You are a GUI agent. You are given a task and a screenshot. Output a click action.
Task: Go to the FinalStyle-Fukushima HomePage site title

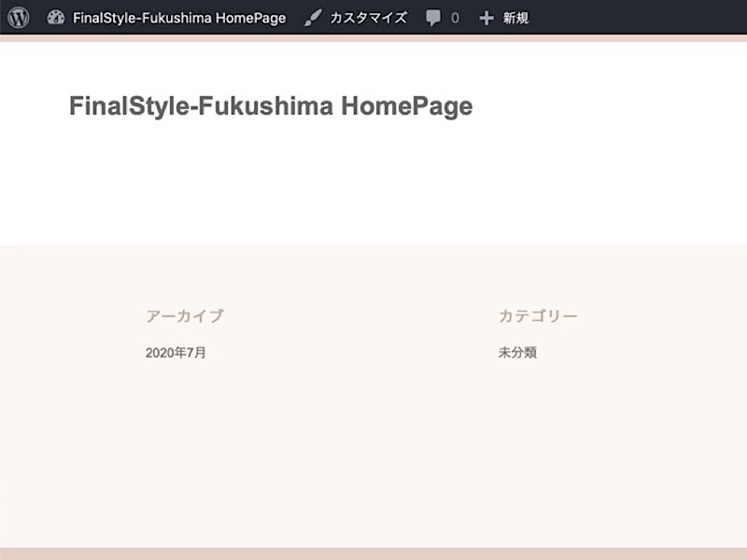click(271, 105)
